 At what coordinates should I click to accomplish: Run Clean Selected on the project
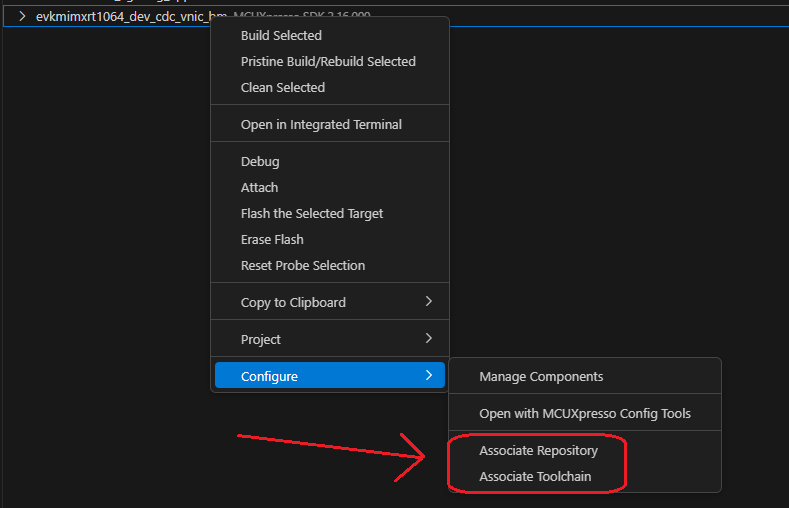(283, 87)
